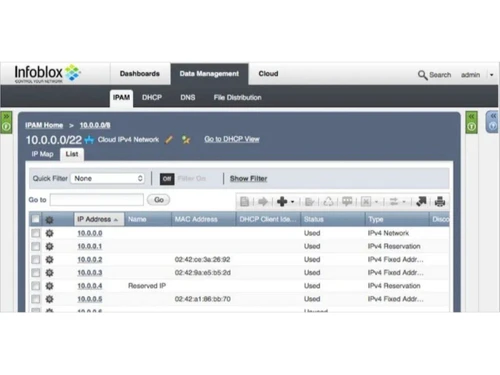Open the gear action menu for 10.0.0.1
The width and height of the screenshot is (500, 375).
click(49, 246)
